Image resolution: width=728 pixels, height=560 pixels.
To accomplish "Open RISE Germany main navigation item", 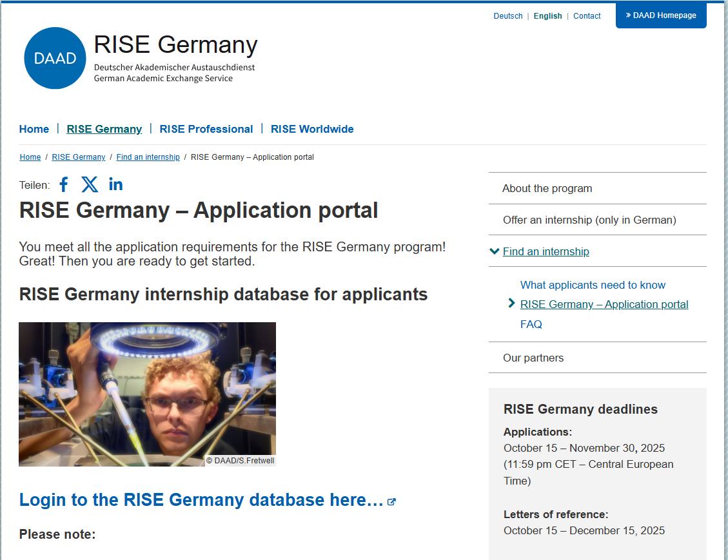I will point(104,129).
